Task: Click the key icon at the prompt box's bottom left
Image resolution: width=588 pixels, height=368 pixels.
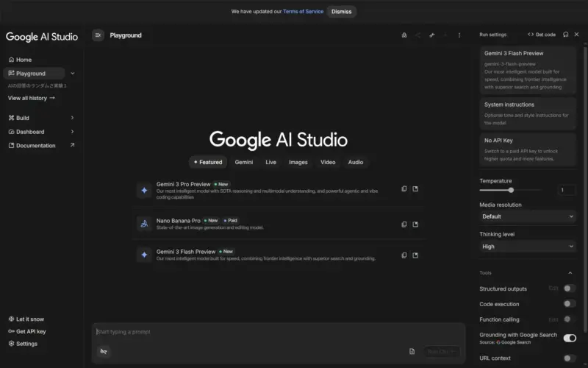Action: 104,352
